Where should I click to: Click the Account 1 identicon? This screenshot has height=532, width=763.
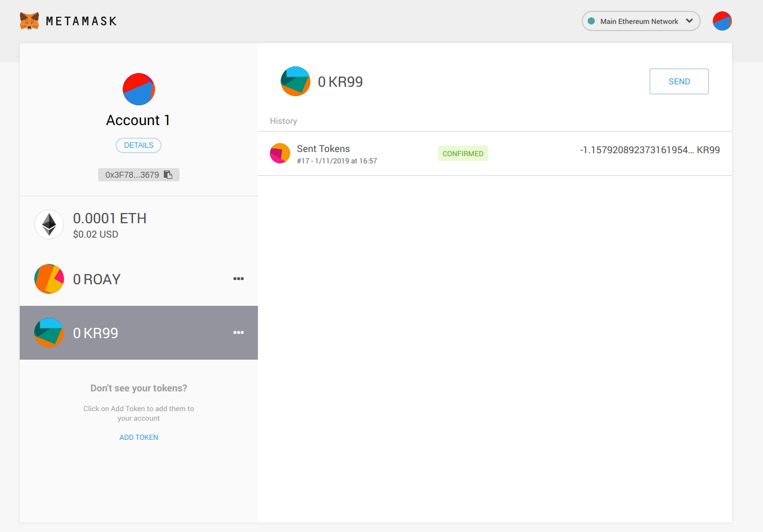coord(139,89)
